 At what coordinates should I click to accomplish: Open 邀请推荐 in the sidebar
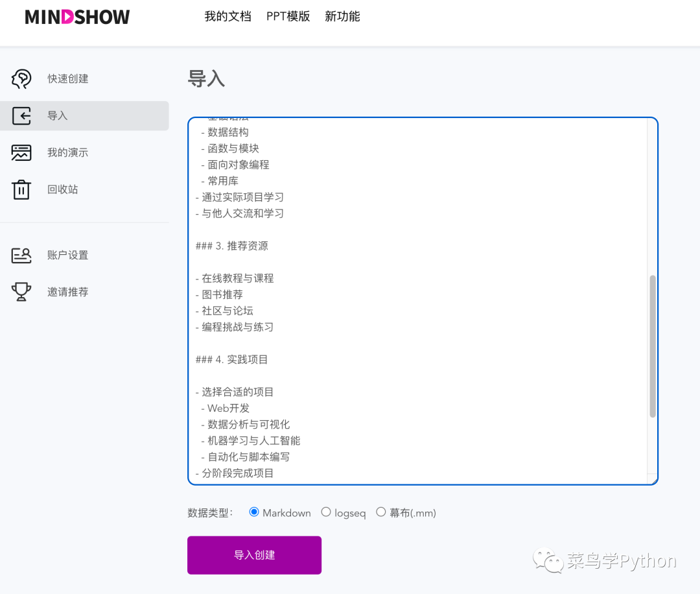point(68,292)
